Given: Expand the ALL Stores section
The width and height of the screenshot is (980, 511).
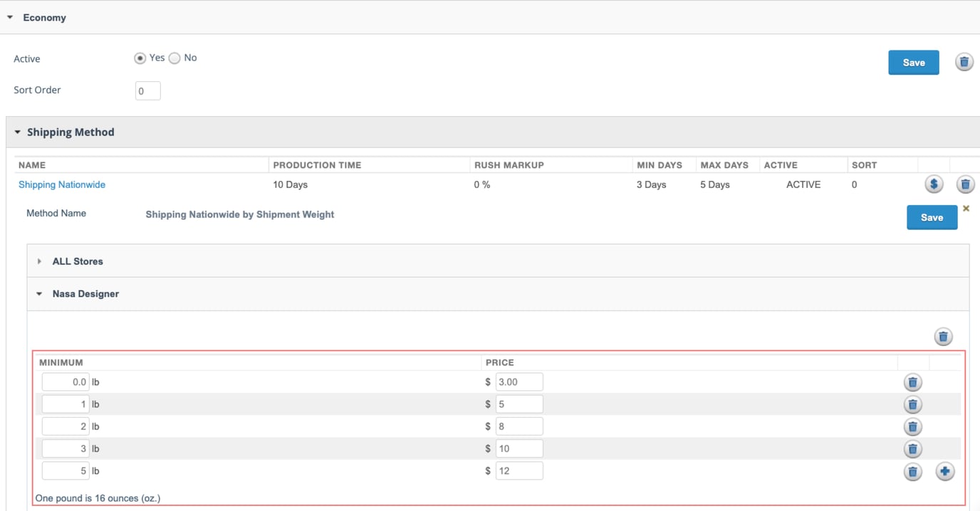Looking at the screenshot, I should click(40, 261).
